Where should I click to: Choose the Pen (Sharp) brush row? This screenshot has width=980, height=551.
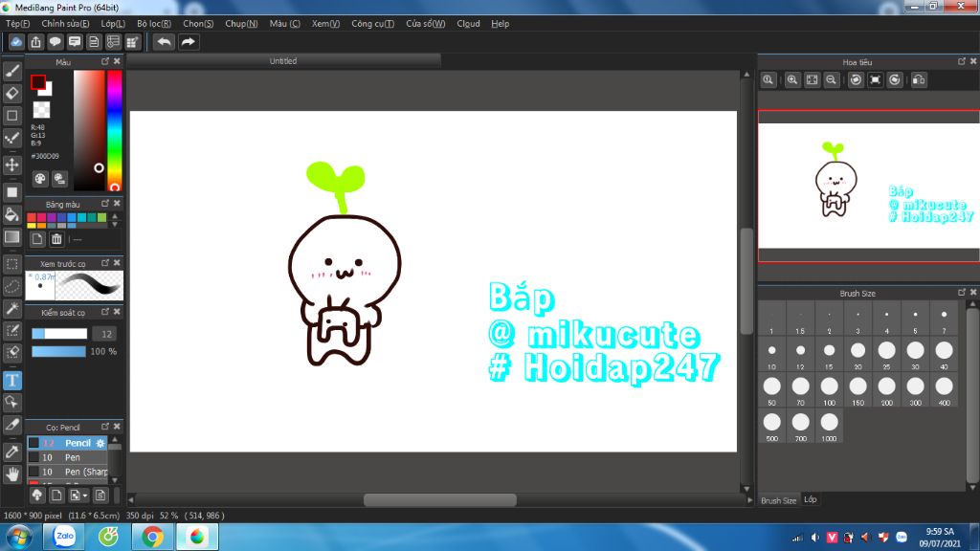tap(68, 472)
